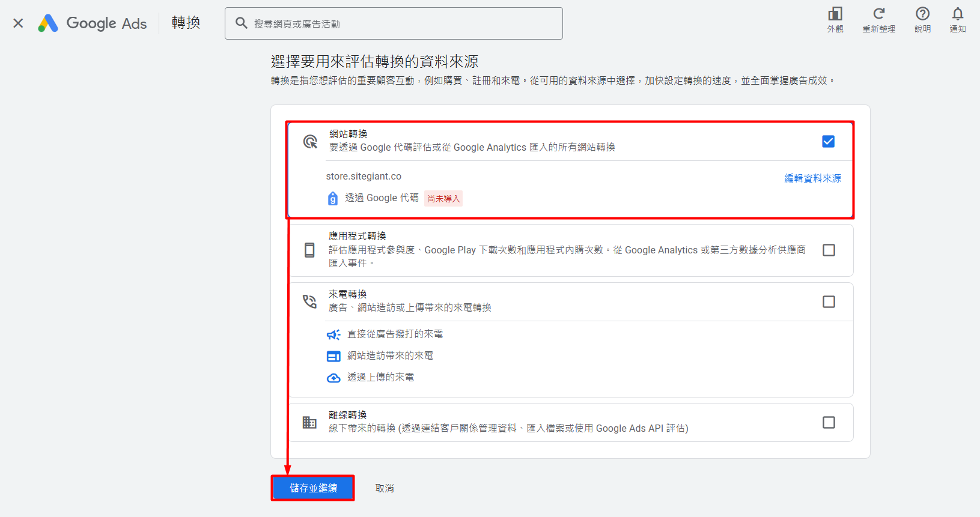Viewport: 980px width, 517px height.
Task: Click the 編輯資料來源 link
Action: point(812,178)
